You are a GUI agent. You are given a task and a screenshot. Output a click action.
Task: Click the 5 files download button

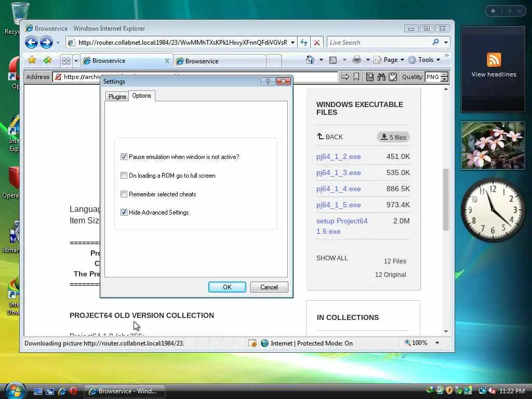click(x=393, y=137)
